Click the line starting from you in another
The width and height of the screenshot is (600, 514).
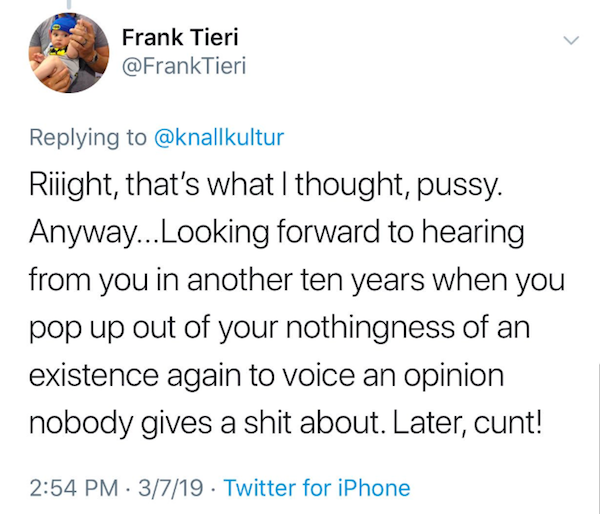(297, 281)
